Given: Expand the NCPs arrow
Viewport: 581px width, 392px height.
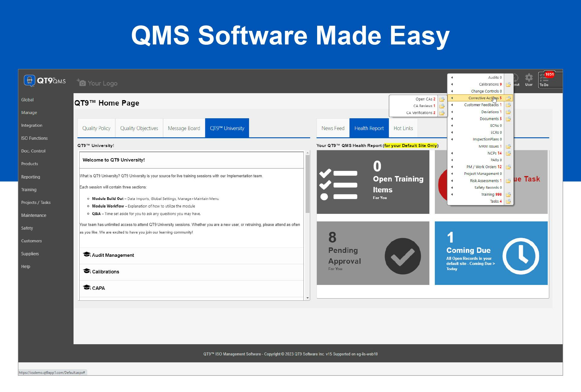Looking at the screenshot, I should (x=452, y=153).
